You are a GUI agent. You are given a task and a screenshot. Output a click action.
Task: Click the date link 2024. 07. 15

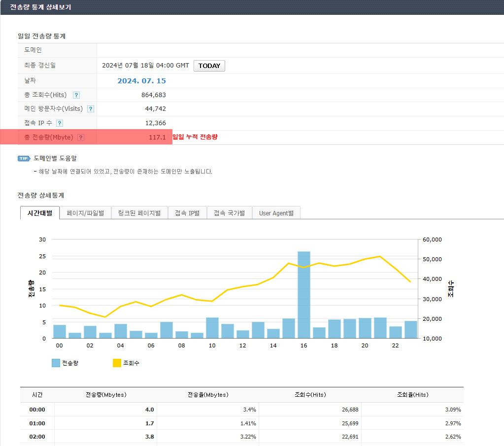[142, 81]
